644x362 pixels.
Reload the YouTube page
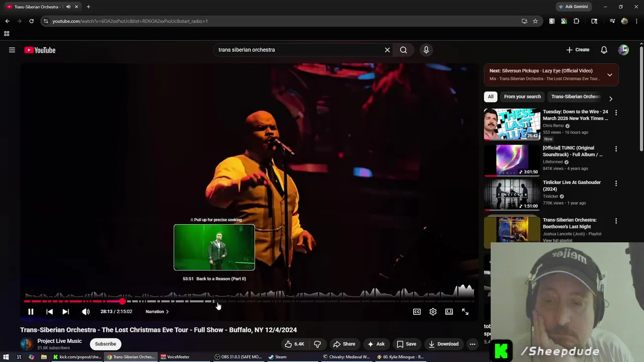[x=31, y=21]
